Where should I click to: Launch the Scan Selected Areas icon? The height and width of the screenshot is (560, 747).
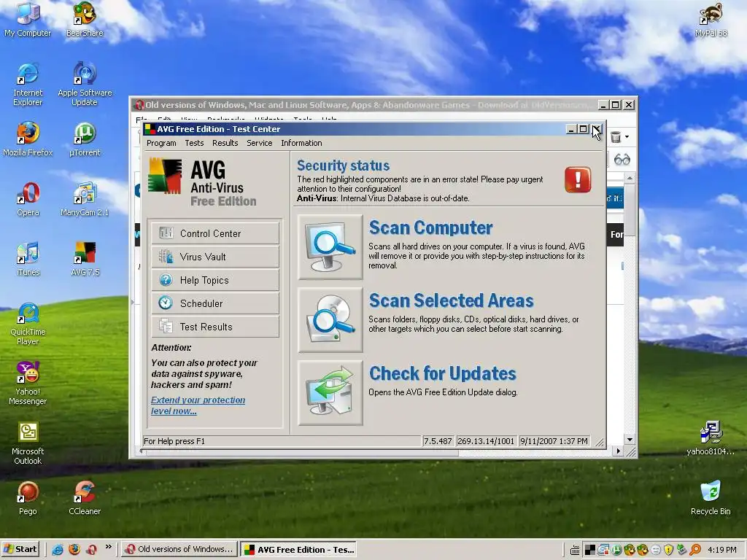click(x=330, y=319)
